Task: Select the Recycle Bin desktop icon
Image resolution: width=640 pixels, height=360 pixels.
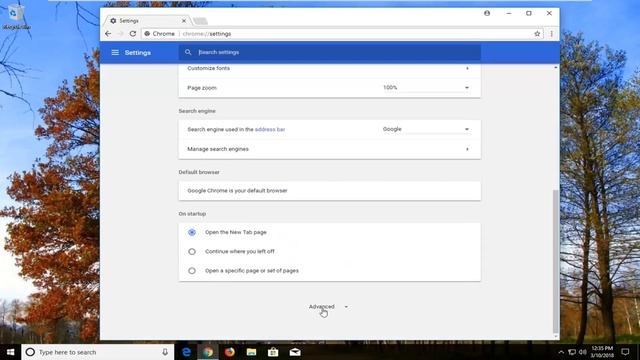Action: [16, 17]
